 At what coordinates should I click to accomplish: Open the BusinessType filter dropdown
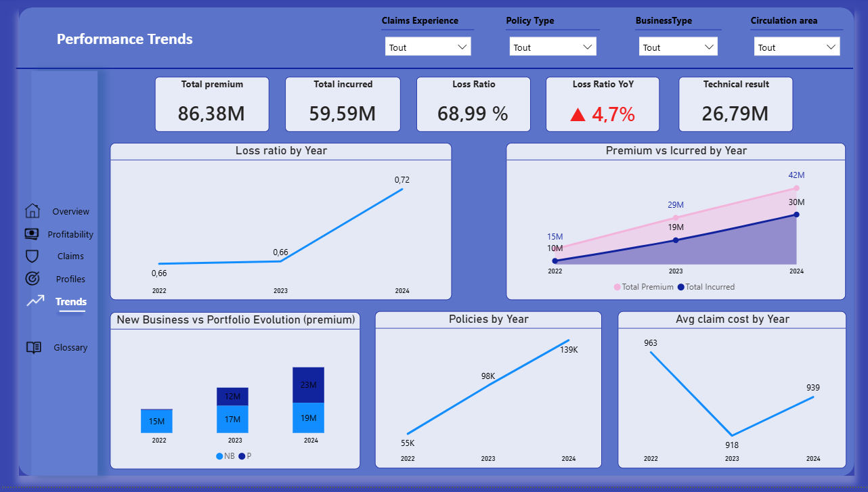[678, 47]
